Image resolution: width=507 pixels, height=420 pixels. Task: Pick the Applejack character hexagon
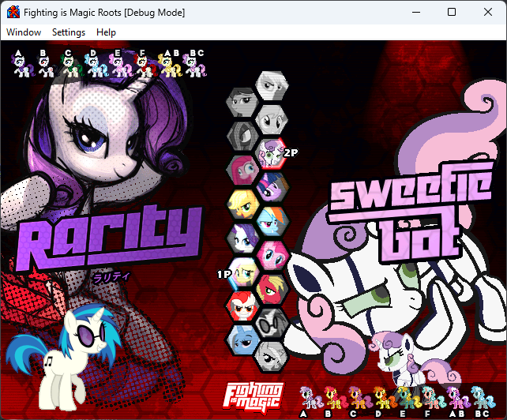[x=242, y=204]
